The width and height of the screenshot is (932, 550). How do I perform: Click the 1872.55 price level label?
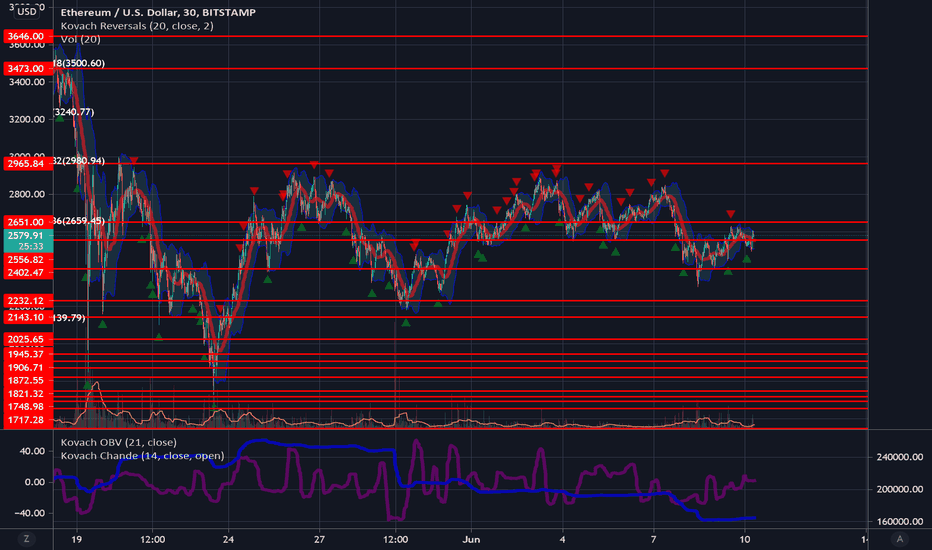coord(28,380)
